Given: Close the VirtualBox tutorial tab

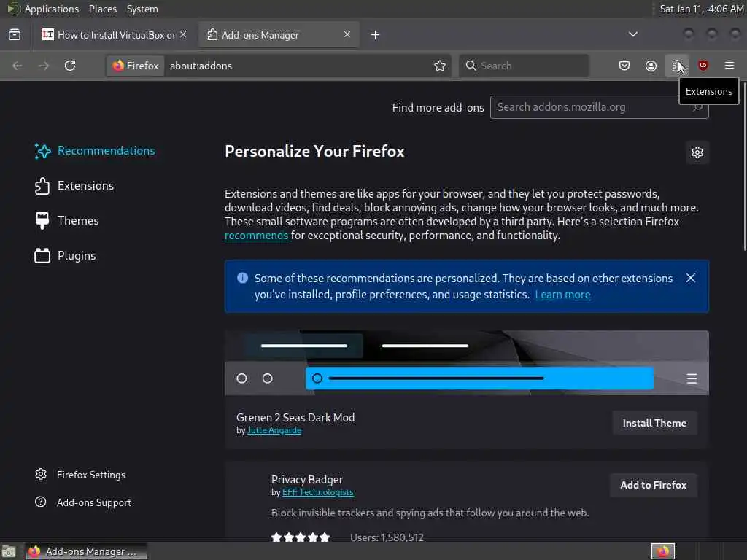Looking at the screenshot, I should [183, 34].
